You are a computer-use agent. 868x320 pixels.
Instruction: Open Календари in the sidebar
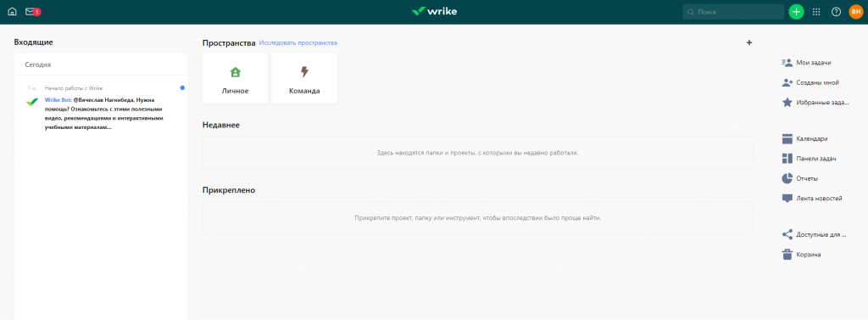point(812,138)
